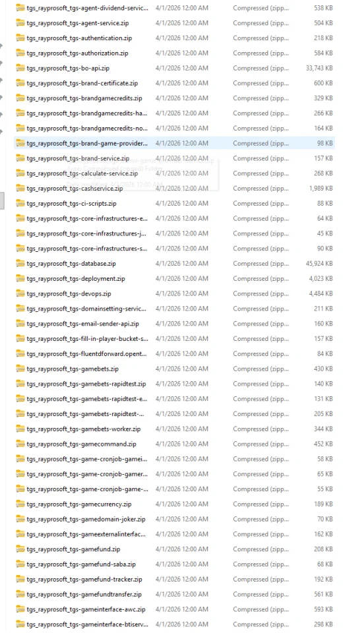The image size is (364, 633).
Task: Click the zip icon of tgs-gamecurrency.zip
Action: [20, 504]
